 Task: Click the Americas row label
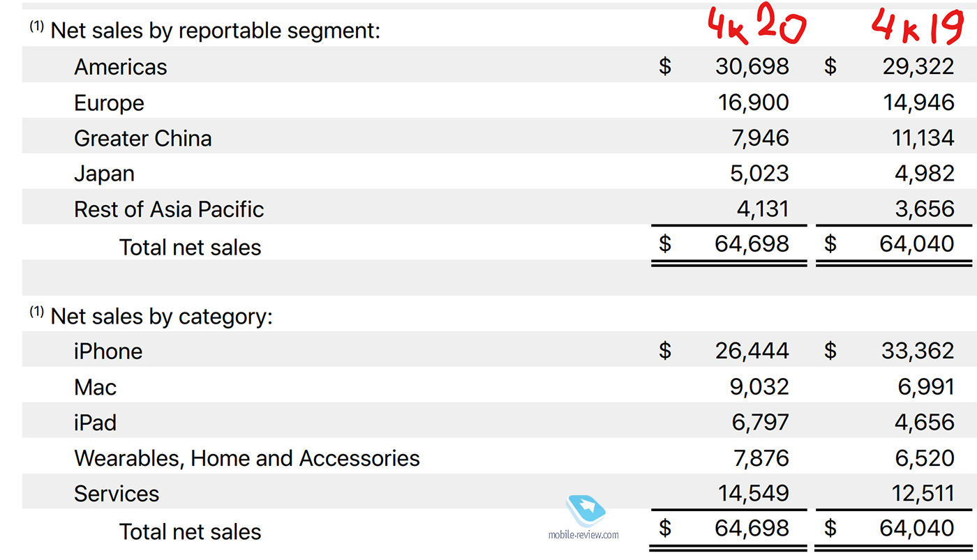(121, 67)
